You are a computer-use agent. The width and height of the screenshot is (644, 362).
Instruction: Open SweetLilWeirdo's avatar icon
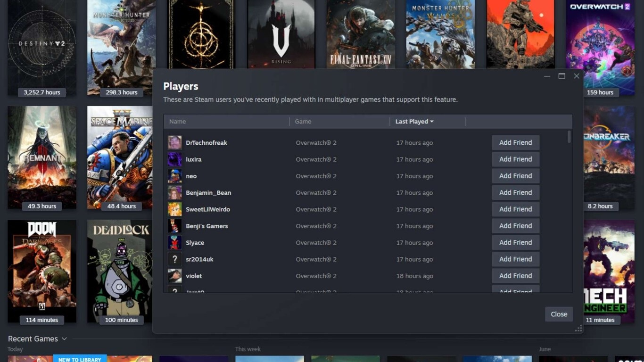tap(175, 209)
